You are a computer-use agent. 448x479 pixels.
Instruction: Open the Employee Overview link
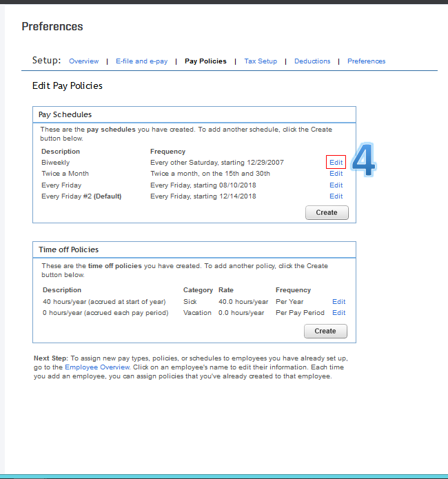pos(97,367)
